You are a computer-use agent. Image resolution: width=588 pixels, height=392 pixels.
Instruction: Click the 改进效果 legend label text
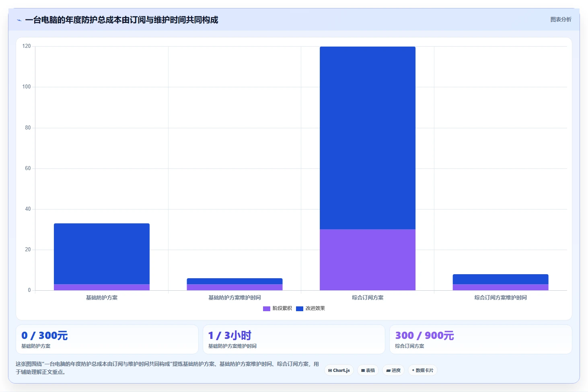[x=315, y=308]
